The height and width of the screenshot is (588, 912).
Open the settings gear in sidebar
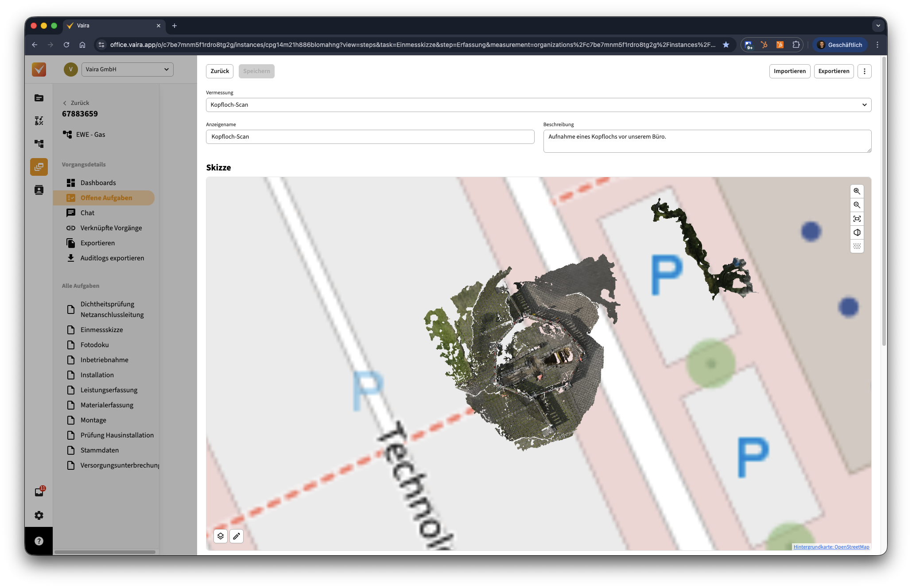pyautogui.click(x=39, y=515)
